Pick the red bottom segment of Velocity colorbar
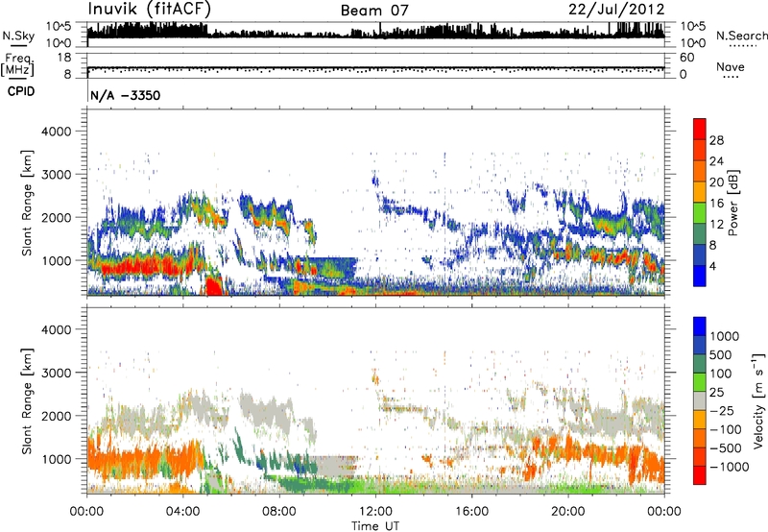The width and height of the screenshot is (768, 532). [x=700, y=475]
